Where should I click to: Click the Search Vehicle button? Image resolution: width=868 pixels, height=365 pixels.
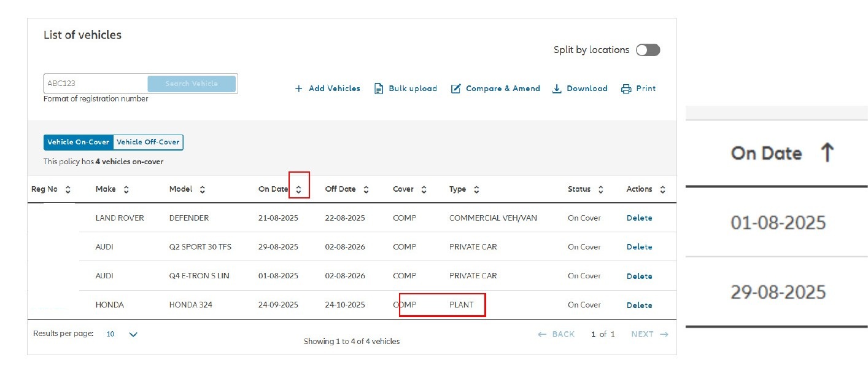click(x=192, y=84)
